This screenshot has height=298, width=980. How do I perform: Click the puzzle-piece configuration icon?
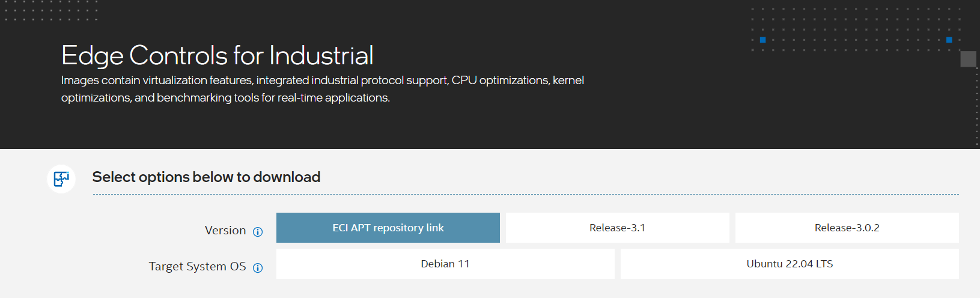point(61,178)
